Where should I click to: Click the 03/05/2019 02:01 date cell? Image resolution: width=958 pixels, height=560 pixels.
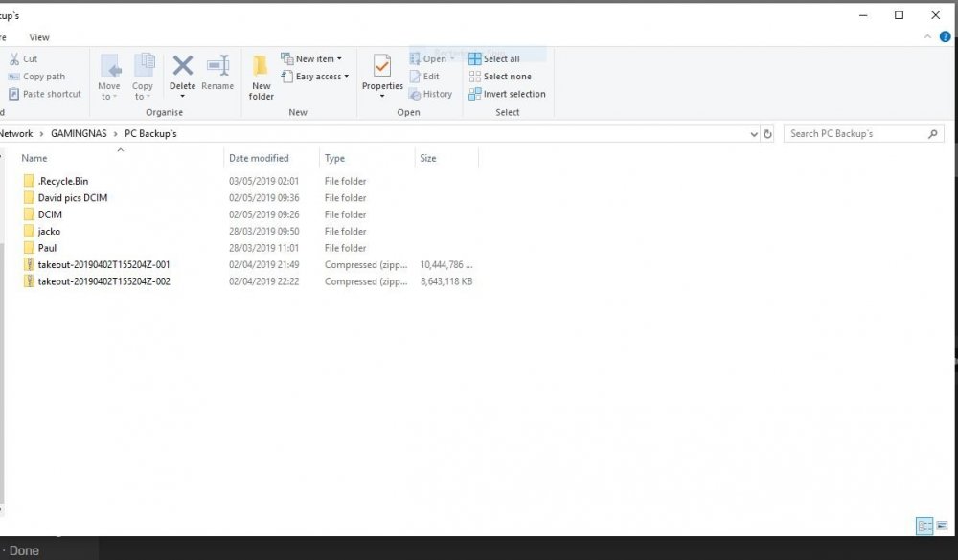264,181
